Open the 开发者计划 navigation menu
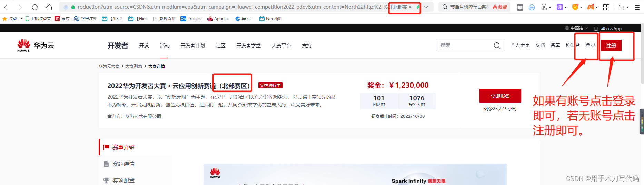 tap(193, 46)
